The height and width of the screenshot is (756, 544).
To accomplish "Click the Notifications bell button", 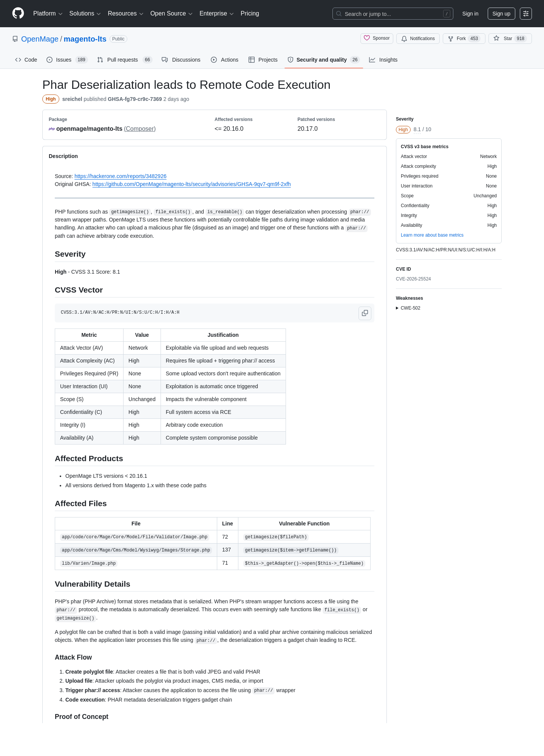I will point(418,39).
